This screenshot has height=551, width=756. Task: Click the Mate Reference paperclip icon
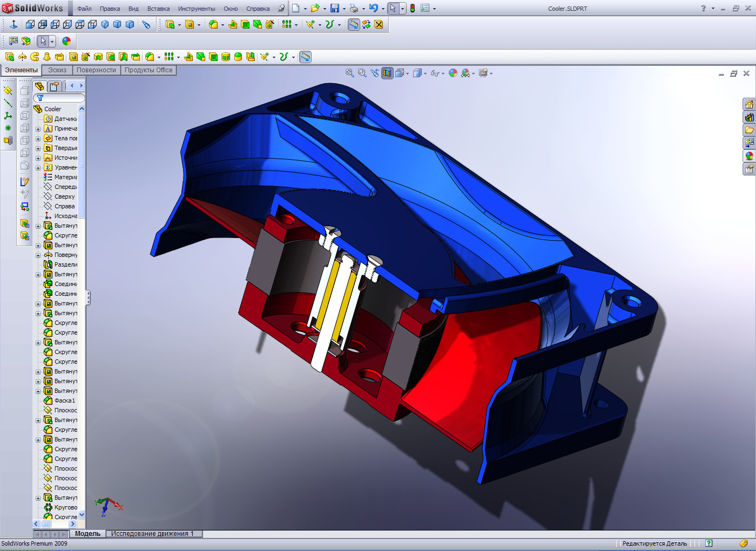(x=8, y=140)
